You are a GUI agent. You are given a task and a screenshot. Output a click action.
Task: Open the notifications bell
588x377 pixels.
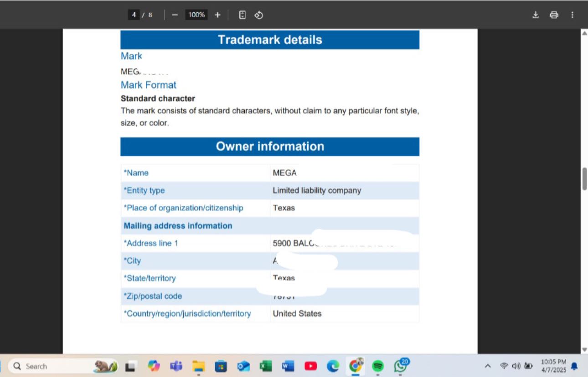[574, 366]
